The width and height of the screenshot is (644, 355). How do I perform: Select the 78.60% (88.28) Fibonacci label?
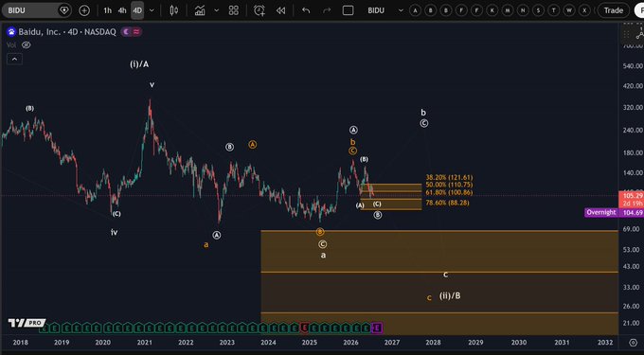point(447,203)
